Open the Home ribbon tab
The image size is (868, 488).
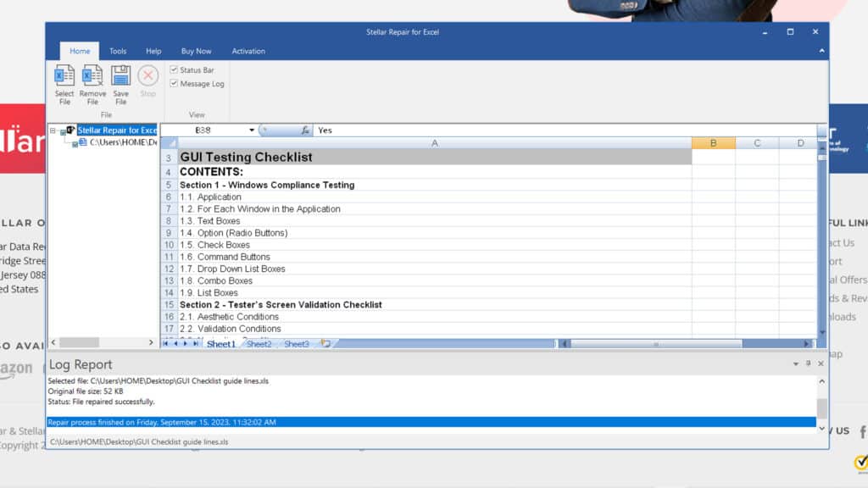80,51
